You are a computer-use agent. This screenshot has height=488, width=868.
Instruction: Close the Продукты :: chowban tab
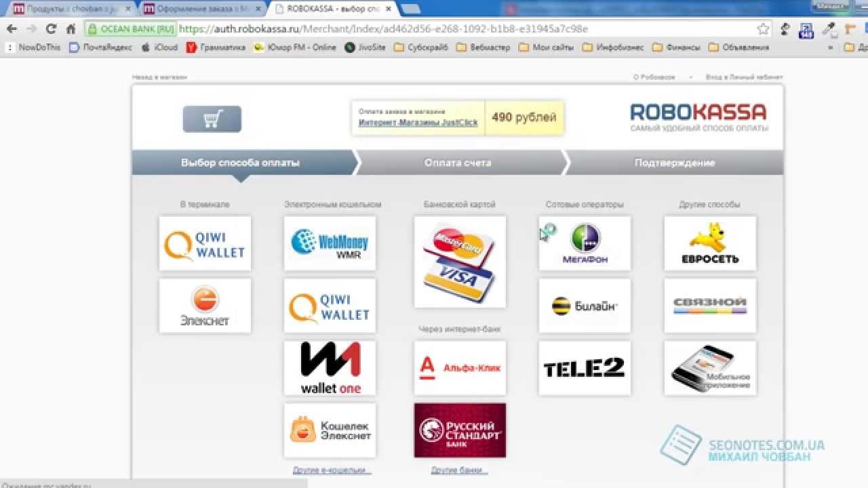click(x=127, y=9)
